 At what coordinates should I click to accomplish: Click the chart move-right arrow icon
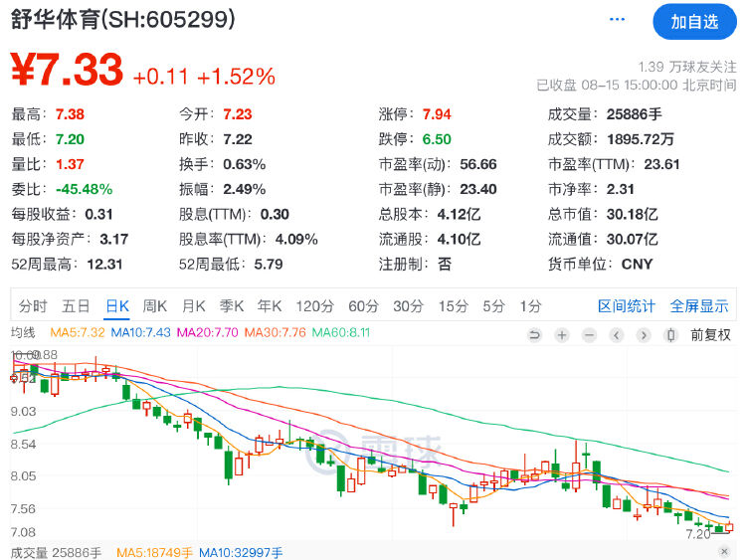(x=644, y=335)
